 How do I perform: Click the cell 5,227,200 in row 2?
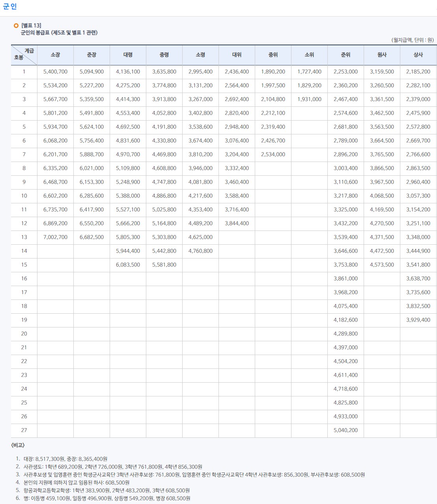(92, 86)
